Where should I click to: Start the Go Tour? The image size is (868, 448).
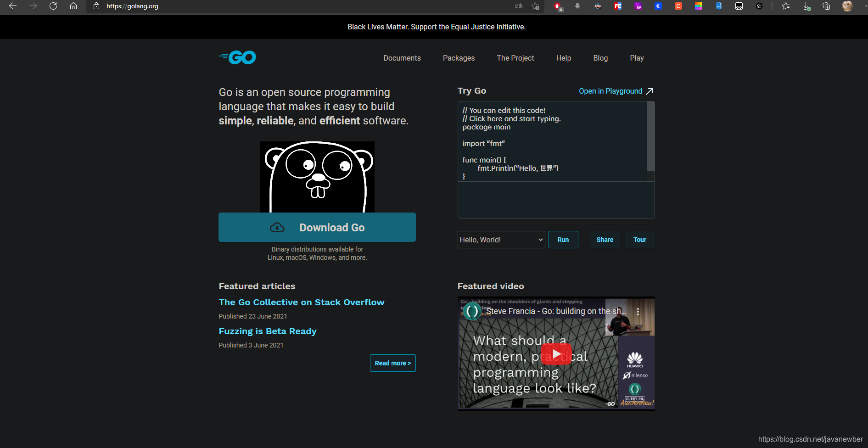pyautogui.click(x=640, y=240)
